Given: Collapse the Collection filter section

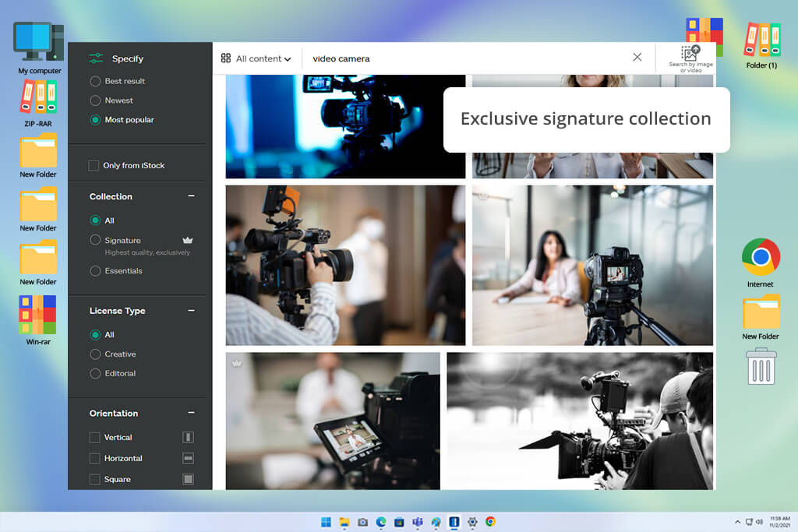Looking at the screenshot, I should coord(192,196).
